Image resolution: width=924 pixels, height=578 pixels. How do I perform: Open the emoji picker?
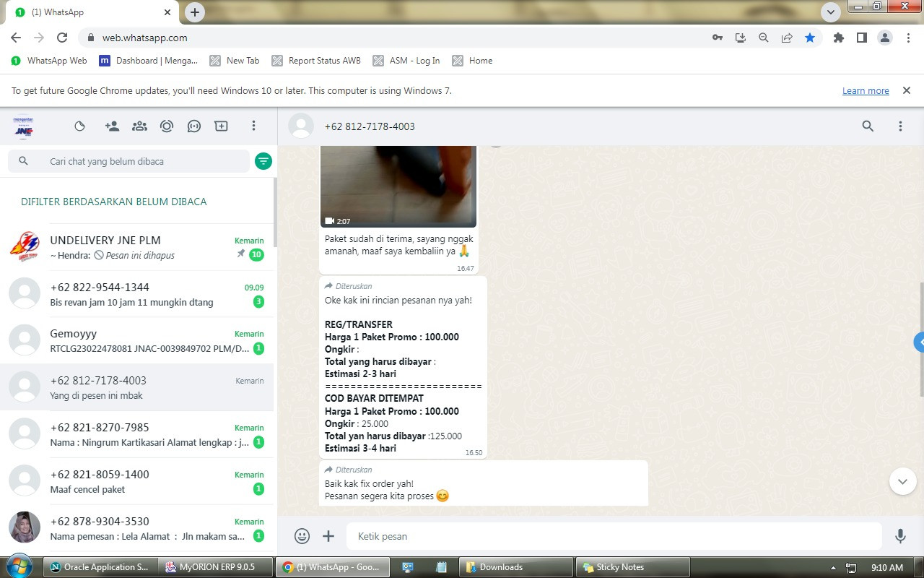pyautogui.click(x=302, y=536)
